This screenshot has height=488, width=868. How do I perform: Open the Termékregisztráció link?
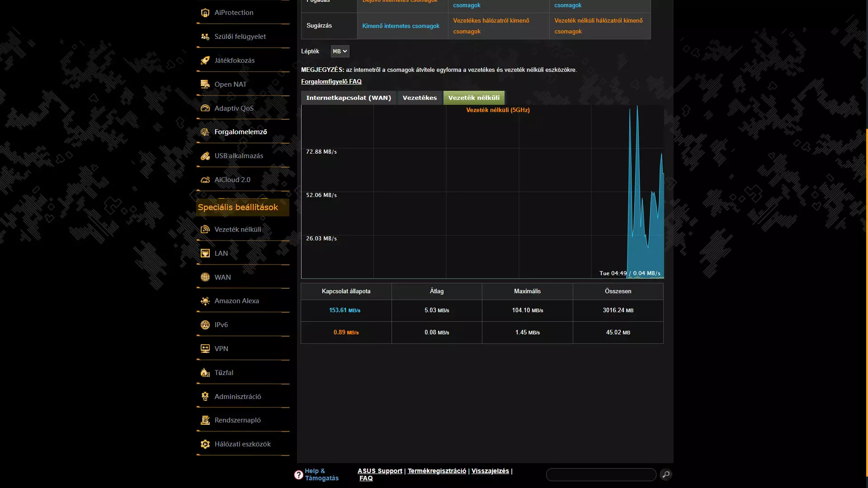pyautogui.click(x=437, y=471)
